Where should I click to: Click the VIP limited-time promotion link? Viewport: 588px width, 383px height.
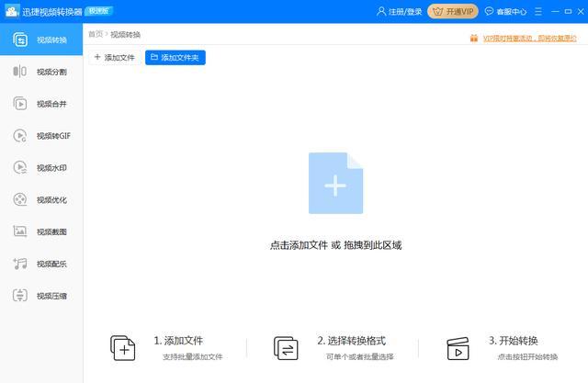tap(529, 38)
